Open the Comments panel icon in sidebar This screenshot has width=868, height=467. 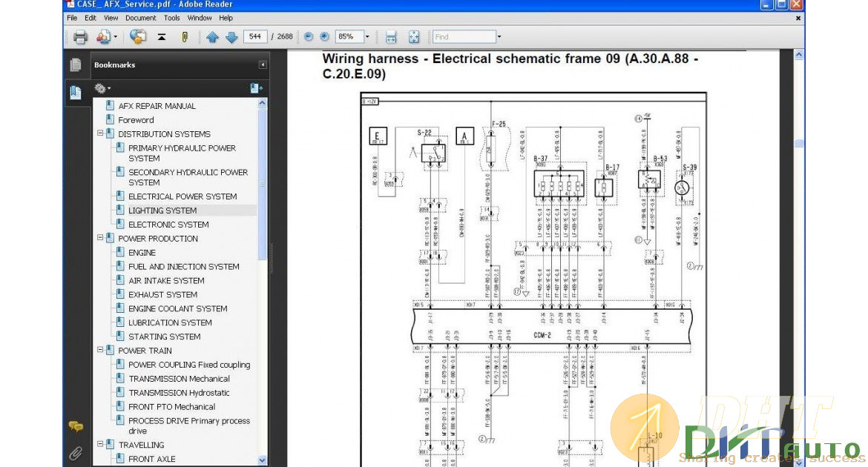point(76,426)
